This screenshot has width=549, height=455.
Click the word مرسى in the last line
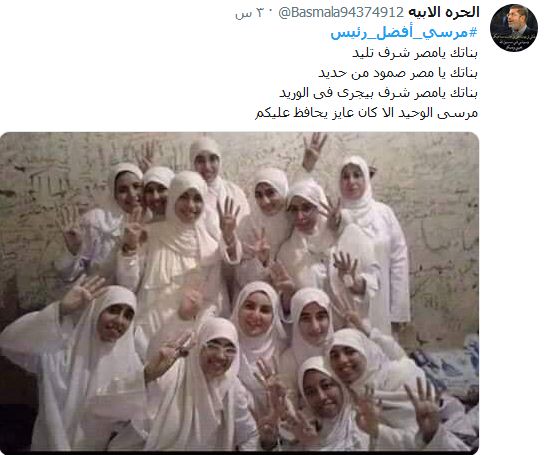(458, 113)
